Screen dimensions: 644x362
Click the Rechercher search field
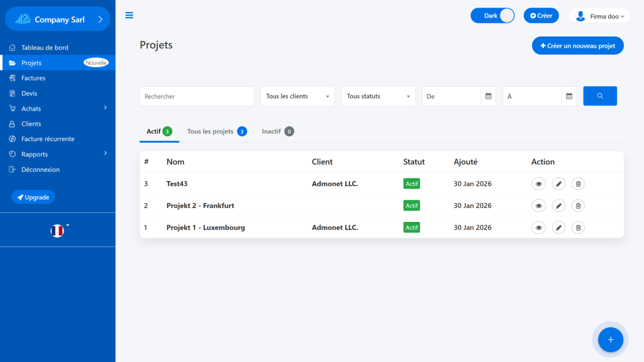(196, 96)
